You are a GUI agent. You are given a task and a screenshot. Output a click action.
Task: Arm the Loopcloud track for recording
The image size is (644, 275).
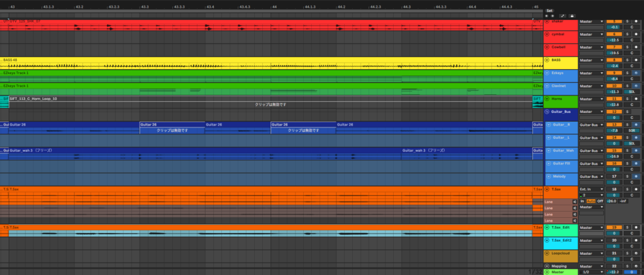click(636, 253)
